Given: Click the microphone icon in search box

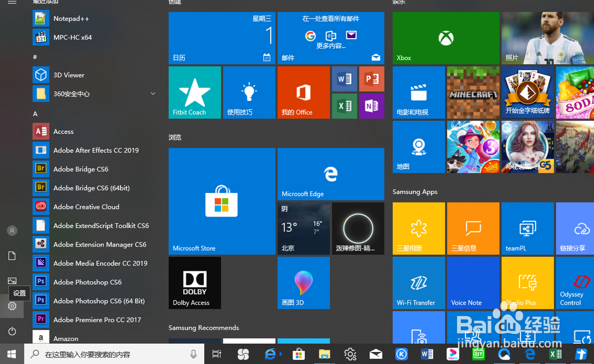Looking at the screenshot, I should point(193,354).
